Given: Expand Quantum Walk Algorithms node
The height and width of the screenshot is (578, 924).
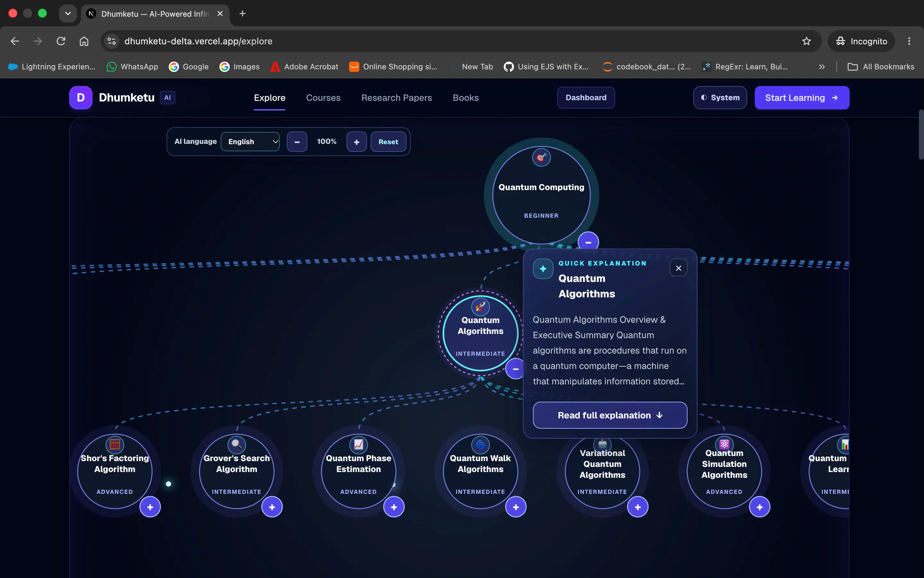Looking at the screenshot, I should point(516,507).
